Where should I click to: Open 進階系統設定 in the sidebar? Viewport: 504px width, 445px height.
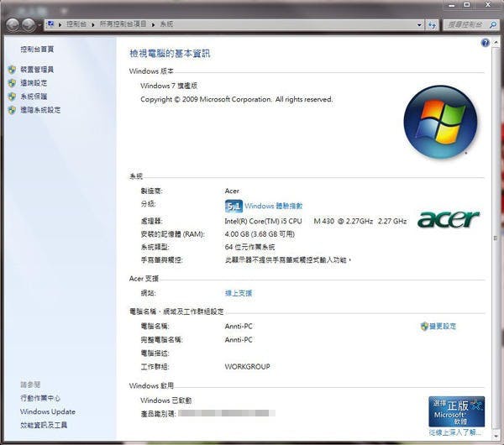point(40,110)
